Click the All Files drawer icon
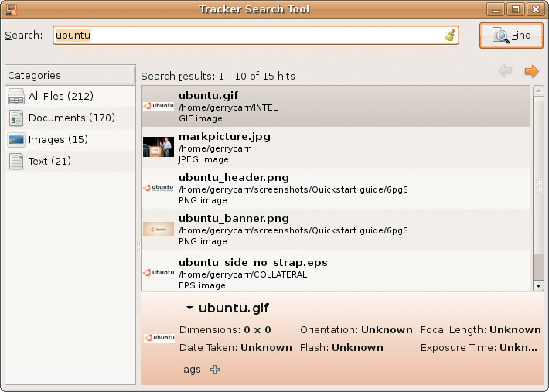The image size is (549, 392). (16, 97)
